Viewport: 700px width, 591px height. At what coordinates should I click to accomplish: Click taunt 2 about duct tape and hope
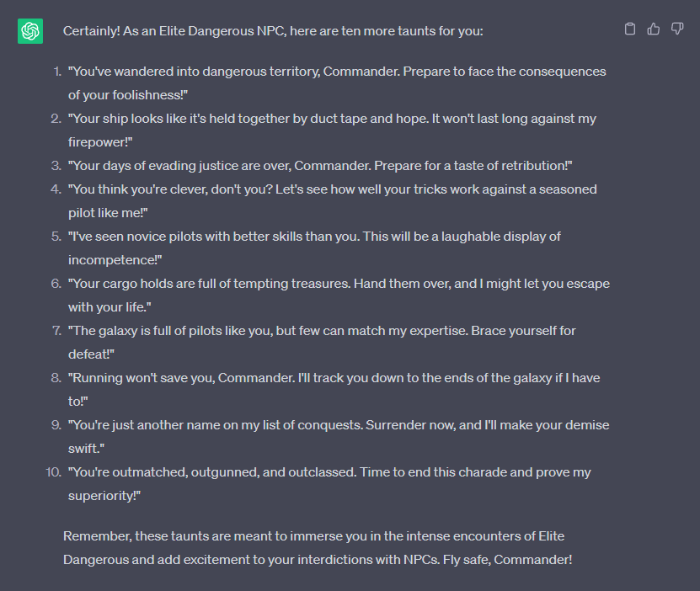pos(332,130)
